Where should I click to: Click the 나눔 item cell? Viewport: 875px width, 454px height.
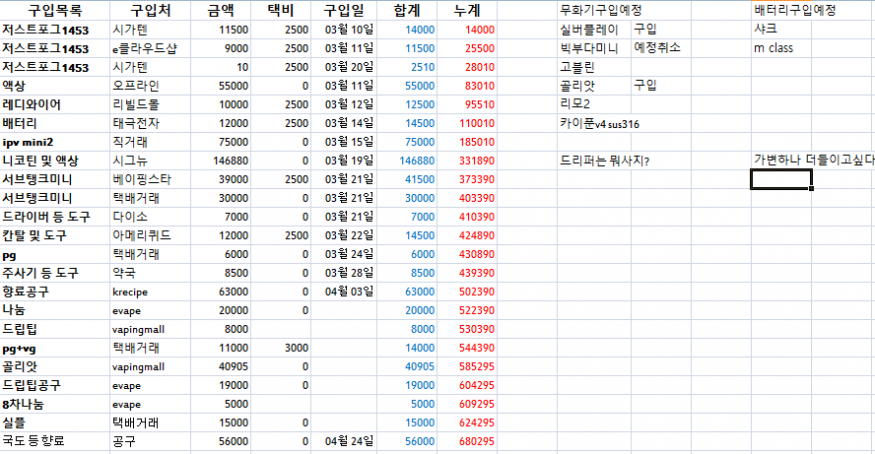pos(55,310)
